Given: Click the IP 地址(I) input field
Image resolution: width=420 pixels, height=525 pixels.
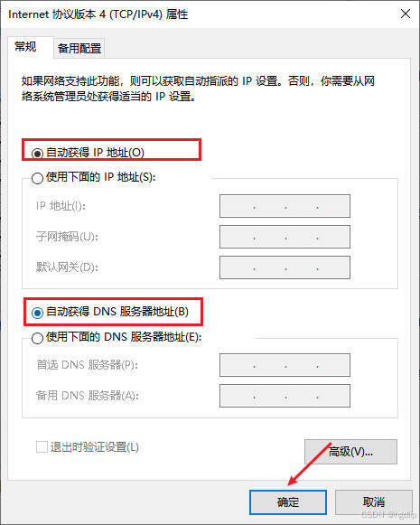Looking at the screenshot, I should 285,206.
